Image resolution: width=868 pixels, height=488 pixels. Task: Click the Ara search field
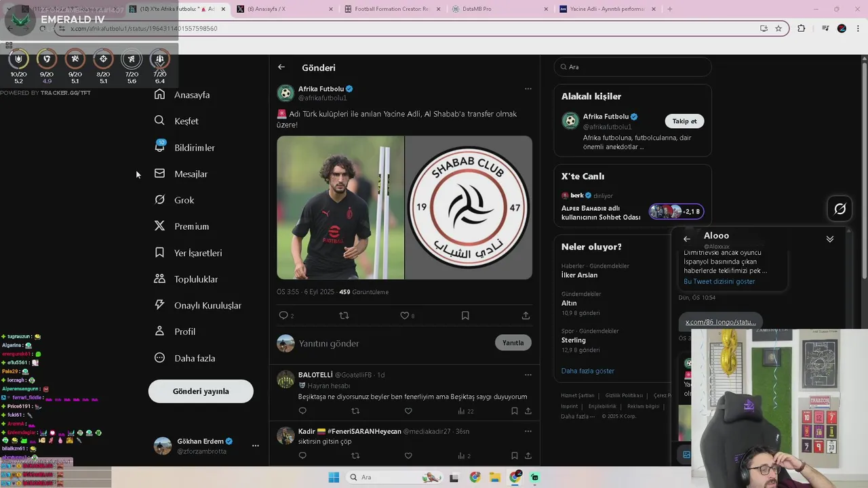[632, 67]
